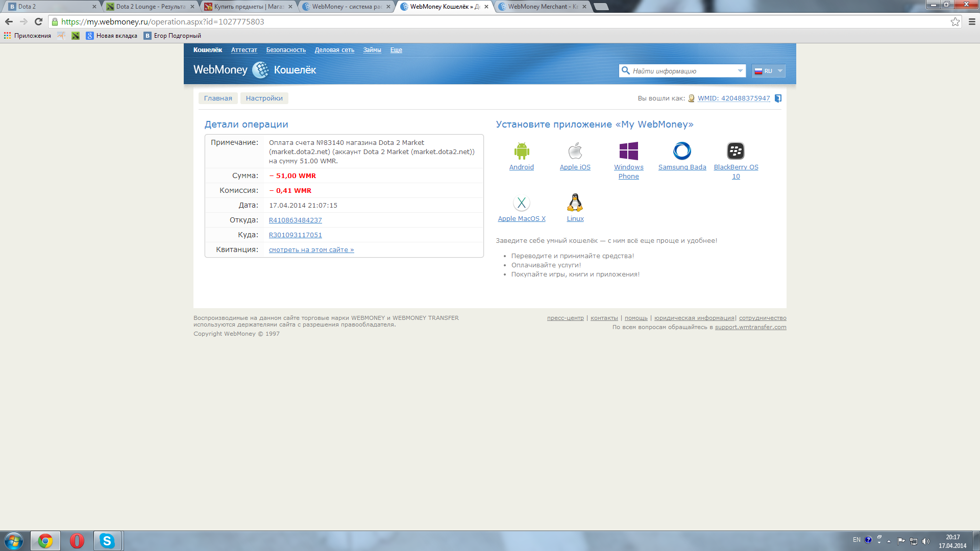Switch to Купить предметы browser tab
This screenshot has height=551, width=980.
pyautogui.click(x=249, y=7)
